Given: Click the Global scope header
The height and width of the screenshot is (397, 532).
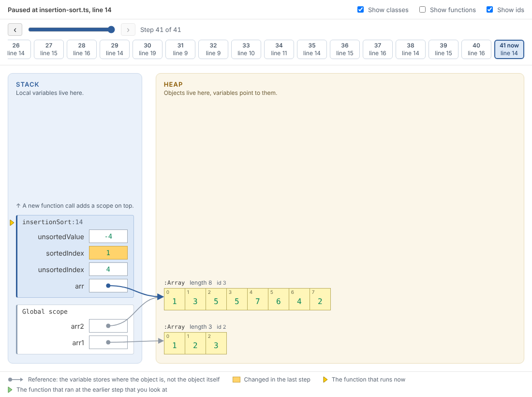Looking at the screenshot, I should (x=45, y=311).
